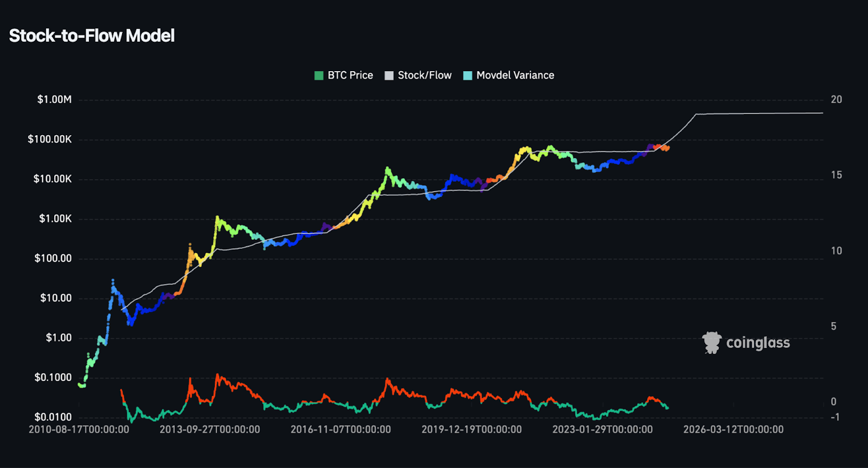Click the $1.00K y-axis label
Screen dimensions: 868x468
click(55, 219)
